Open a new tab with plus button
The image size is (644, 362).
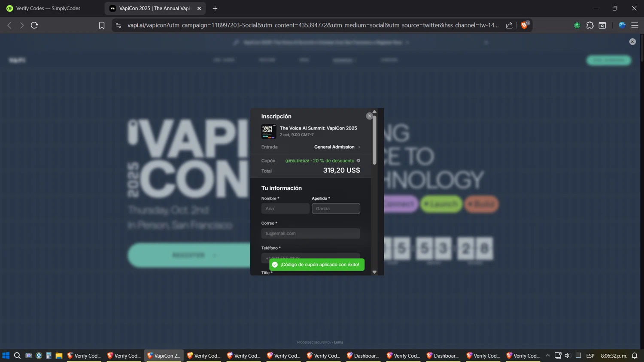215,8
